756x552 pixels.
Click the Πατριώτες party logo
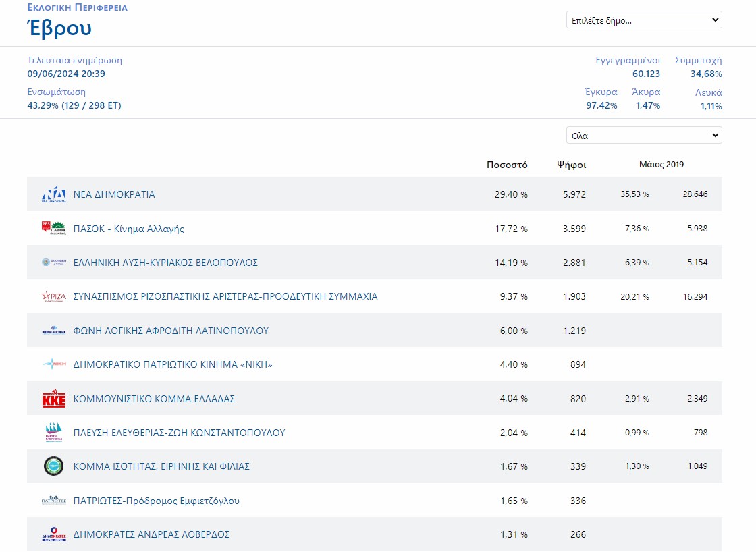54,501
